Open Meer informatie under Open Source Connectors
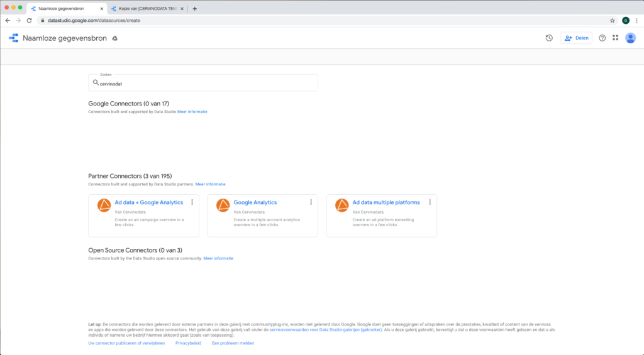The width and height of the screenshot is (644, 355). [x=218, y=259]
